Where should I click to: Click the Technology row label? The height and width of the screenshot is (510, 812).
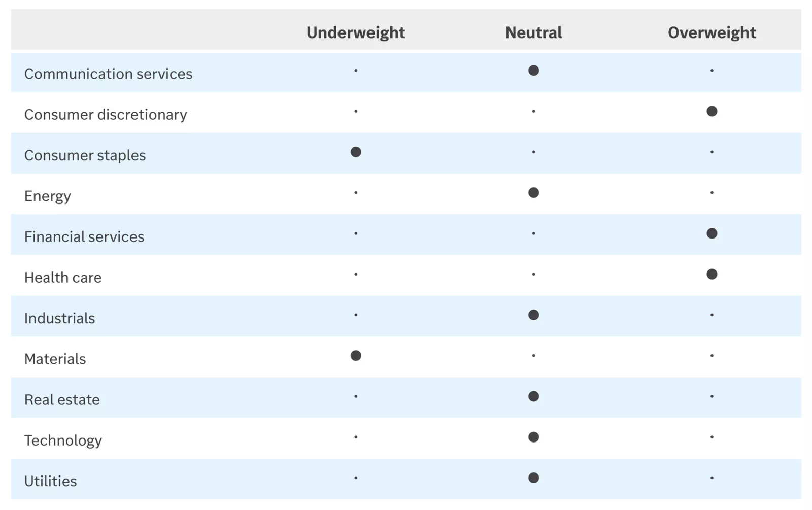click(63, 440)
